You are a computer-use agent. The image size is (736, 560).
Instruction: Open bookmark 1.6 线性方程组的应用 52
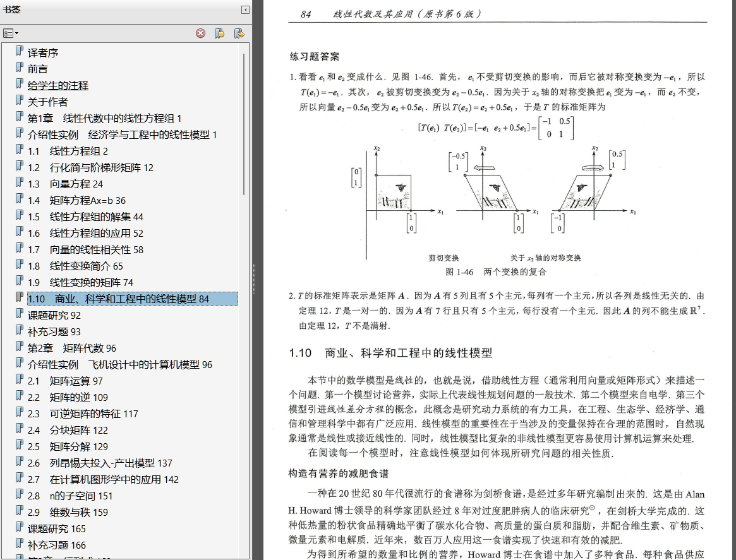pos(85,233)
